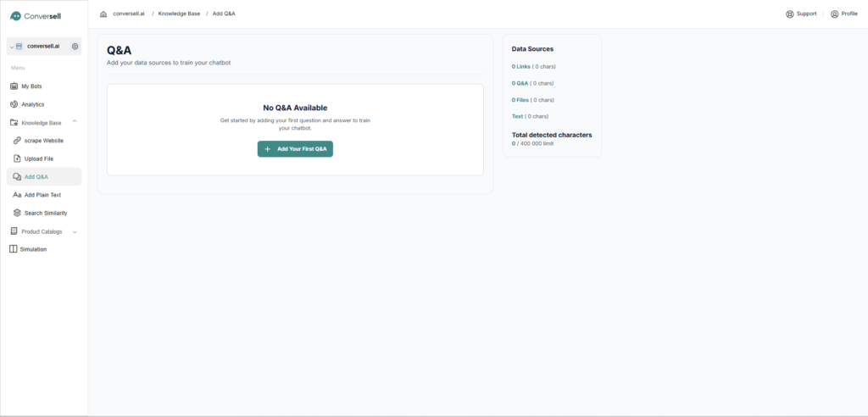
Task: Open the Profile user icon
Action: (834, 14)
